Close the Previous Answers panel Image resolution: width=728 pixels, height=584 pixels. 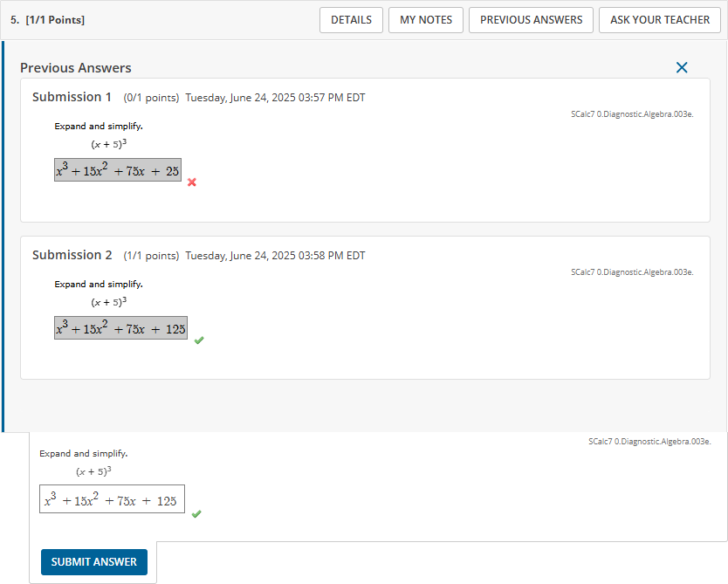682,67
